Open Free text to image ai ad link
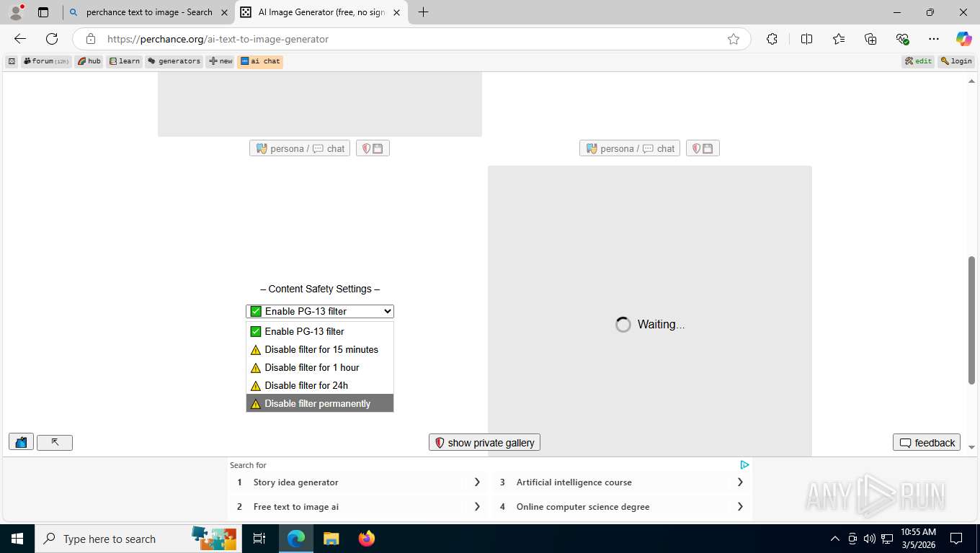This screenshot has width=980, height=553. [x=359, y=507]
